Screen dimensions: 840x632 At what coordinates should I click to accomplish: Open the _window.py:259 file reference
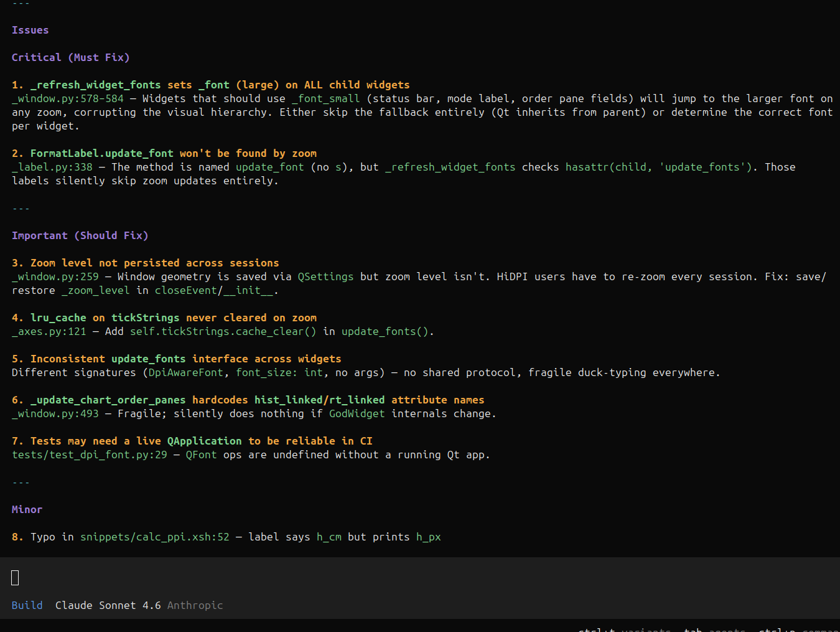55,276
